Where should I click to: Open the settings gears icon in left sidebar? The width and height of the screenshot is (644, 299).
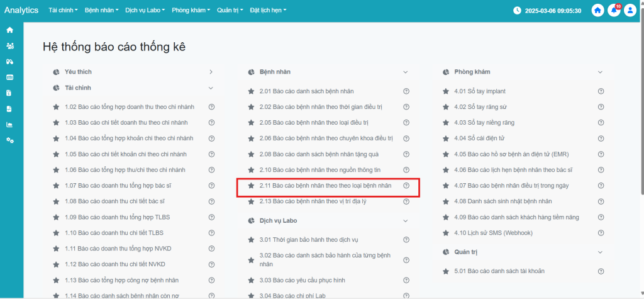(9, 140)
